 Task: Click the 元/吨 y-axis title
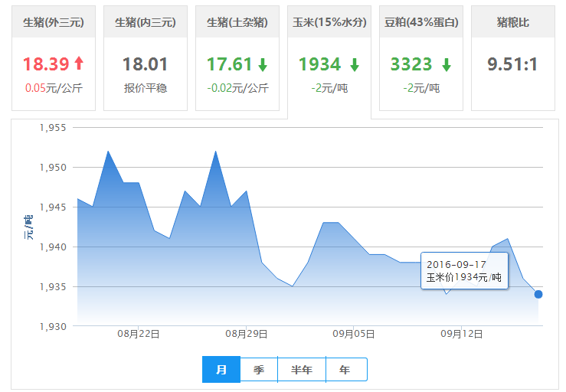(28, 227)
